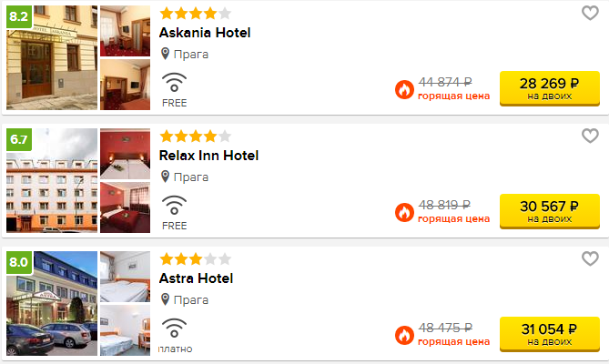Click the 8.2 rating badge on Askania

tap(19, 16)
